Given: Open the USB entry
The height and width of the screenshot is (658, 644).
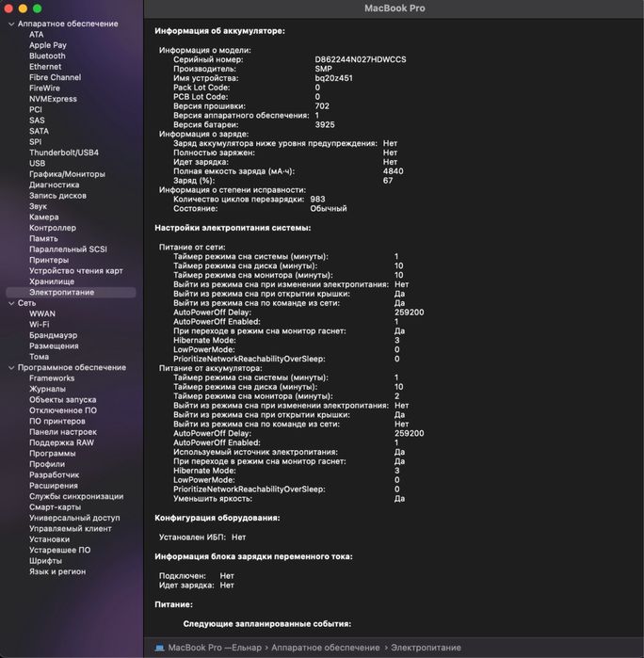Looking at the screenshot, I should tap(37, 163).
